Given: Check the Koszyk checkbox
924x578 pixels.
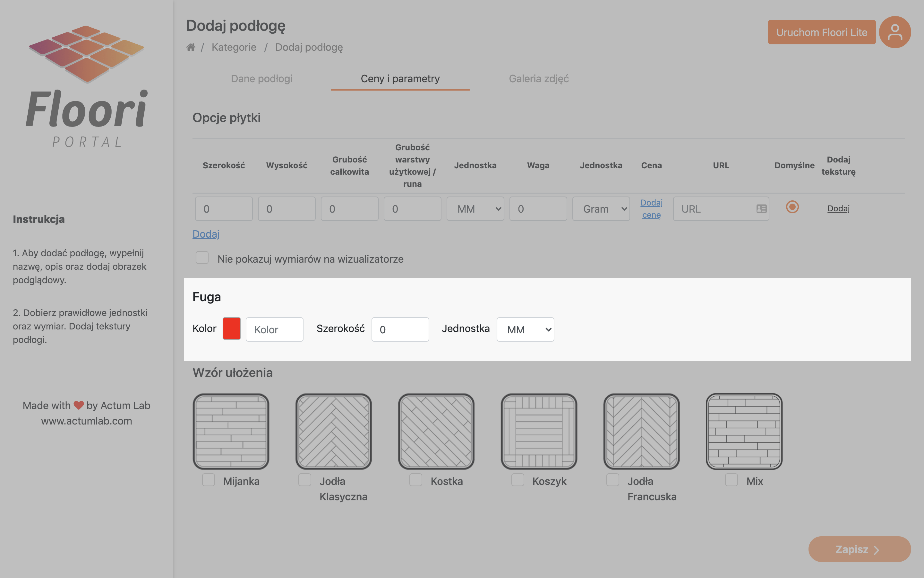Looking at the screenshot, I should tap(518, 480).
